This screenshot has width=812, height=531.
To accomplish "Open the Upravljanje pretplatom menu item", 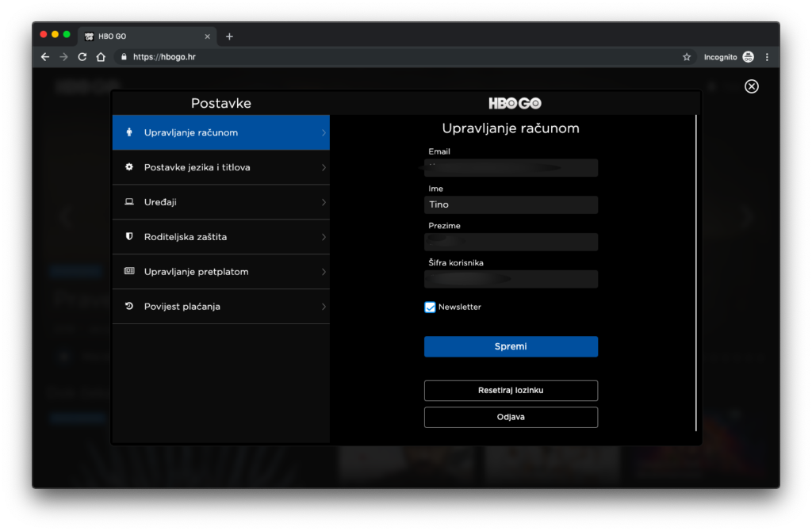I will pos(196,272).
